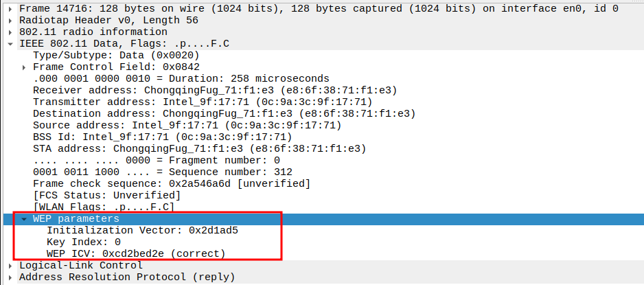Expand the Radiotap Header v0 section
644x285 pixels.
[11, 21]
